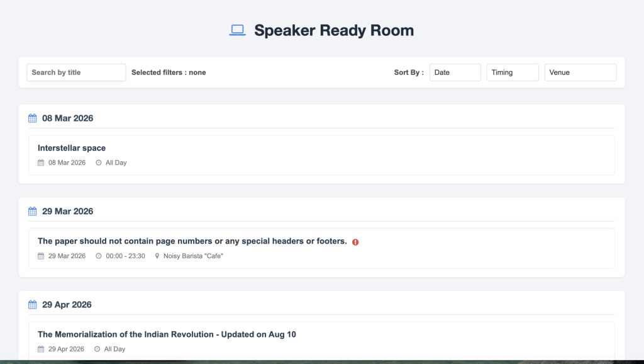This screenshot has height=364, width=644.
Task: Click the location pin icon beside Noisy Barista "Cafe"
Action: coord(157,256)
